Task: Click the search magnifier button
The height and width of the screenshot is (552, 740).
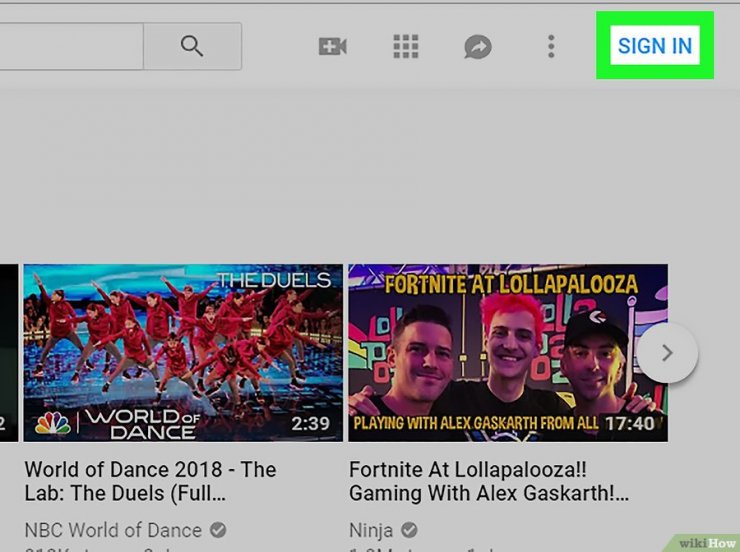Action: tap(192, 46)
